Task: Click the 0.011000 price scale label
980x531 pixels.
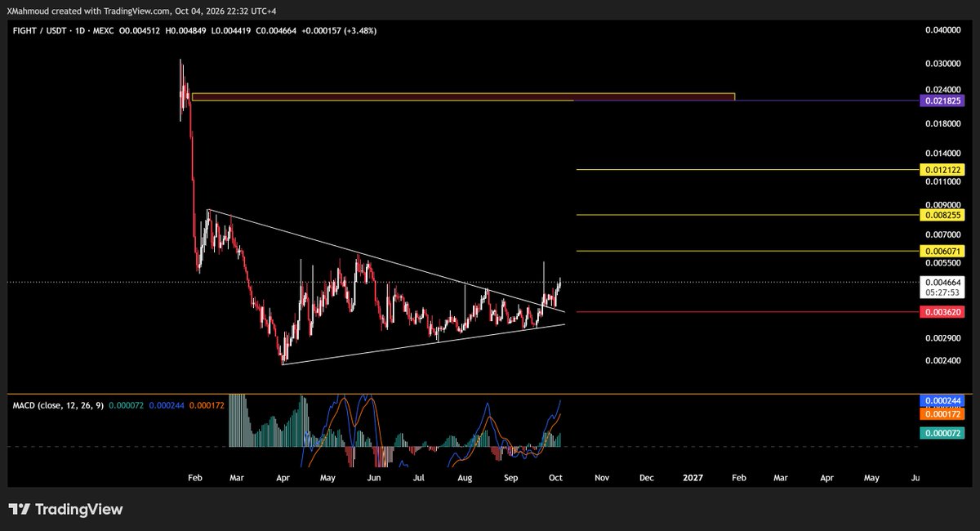Action: [942, 181]
